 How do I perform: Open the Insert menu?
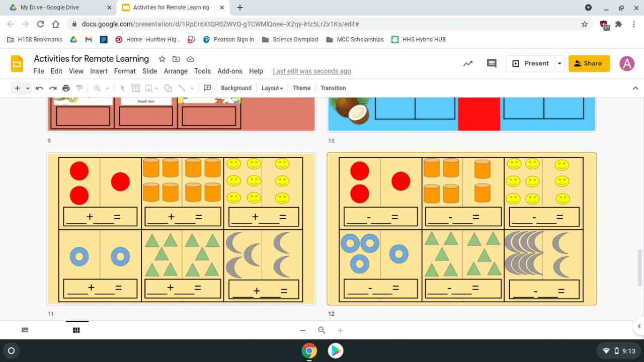pyautogui.click(x=99, y=71)
